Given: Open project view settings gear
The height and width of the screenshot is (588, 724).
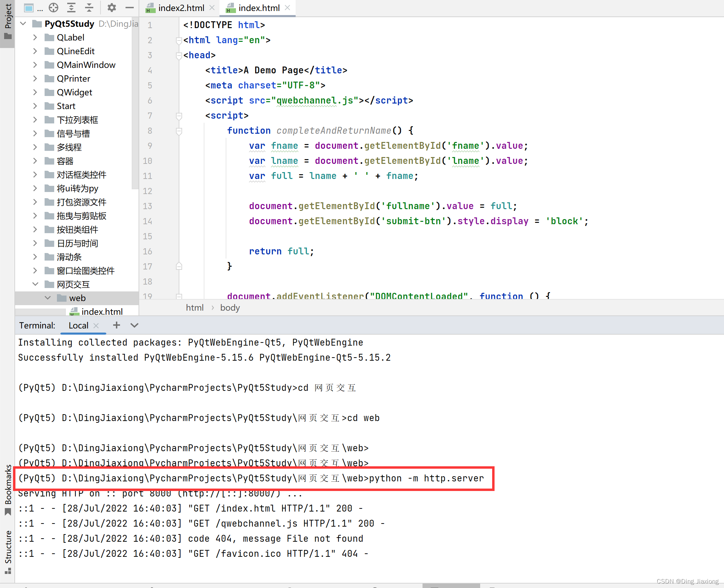Looking at the screenshot, I should [x=112, y=8].
